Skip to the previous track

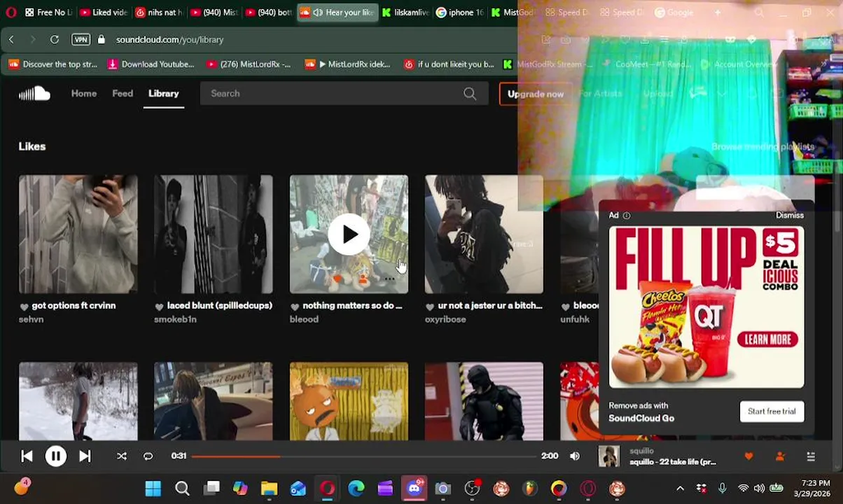pos(27,456)
